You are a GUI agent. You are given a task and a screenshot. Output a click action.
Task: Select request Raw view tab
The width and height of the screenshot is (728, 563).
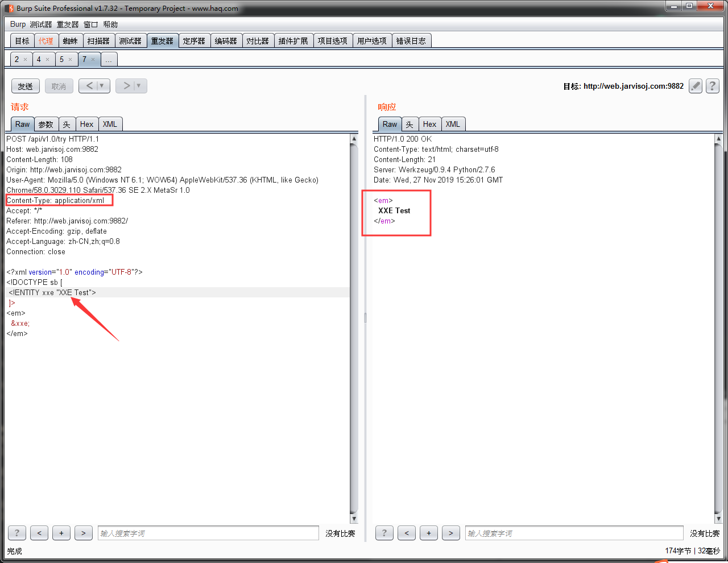tap(23, 124)
